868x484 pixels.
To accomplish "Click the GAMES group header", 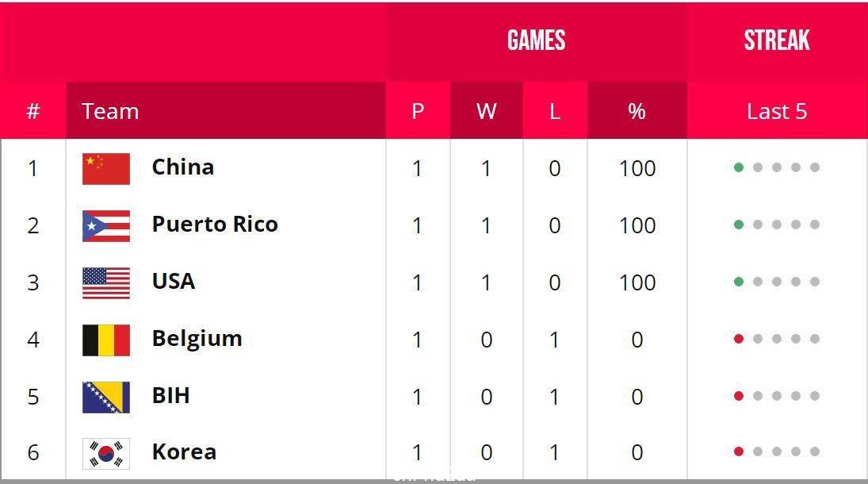I will tap(537, 40).
